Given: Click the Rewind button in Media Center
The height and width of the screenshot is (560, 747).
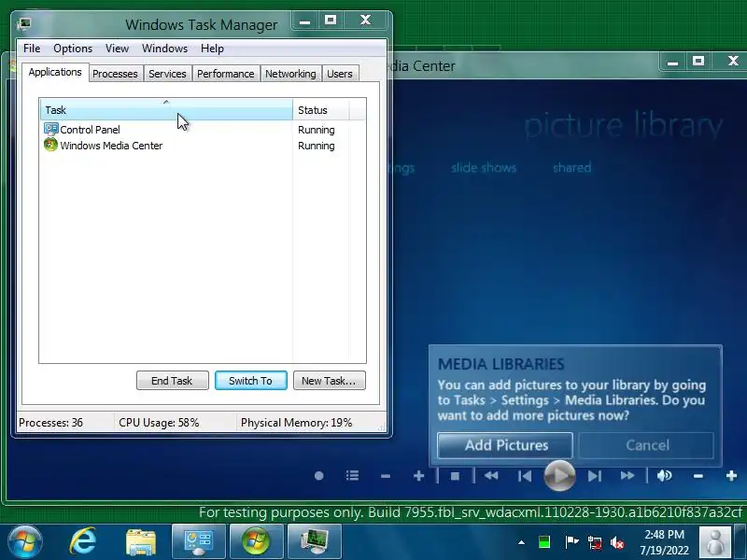Looking at the screenshot, I should click(x=491, y=476).
